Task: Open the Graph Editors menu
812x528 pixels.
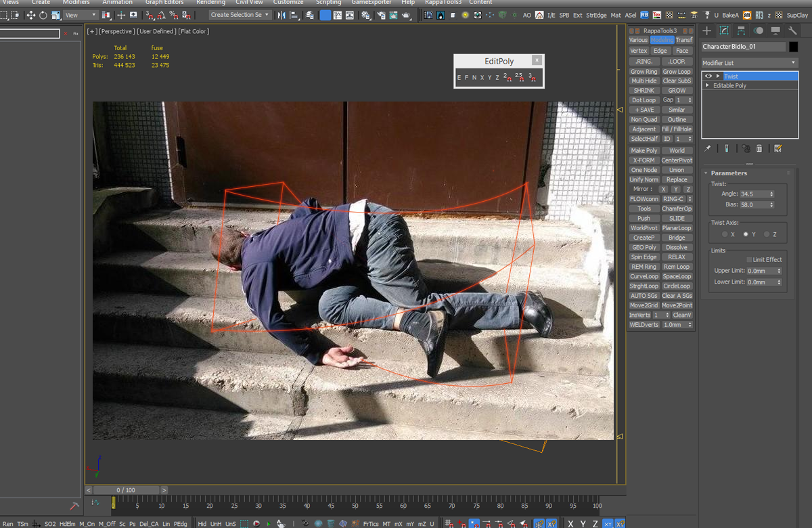Action: [x=164, y=3]
